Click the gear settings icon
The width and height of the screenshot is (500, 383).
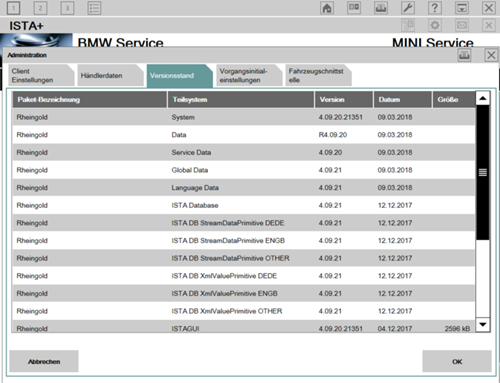(x=435, y=25)
